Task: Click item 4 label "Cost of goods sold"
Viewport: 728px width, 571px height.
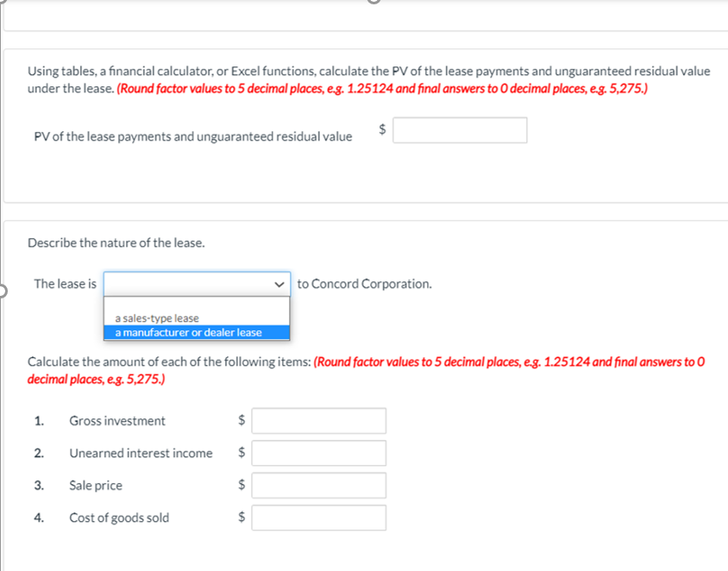Action: pyautogui.click(x=119, y=518)
